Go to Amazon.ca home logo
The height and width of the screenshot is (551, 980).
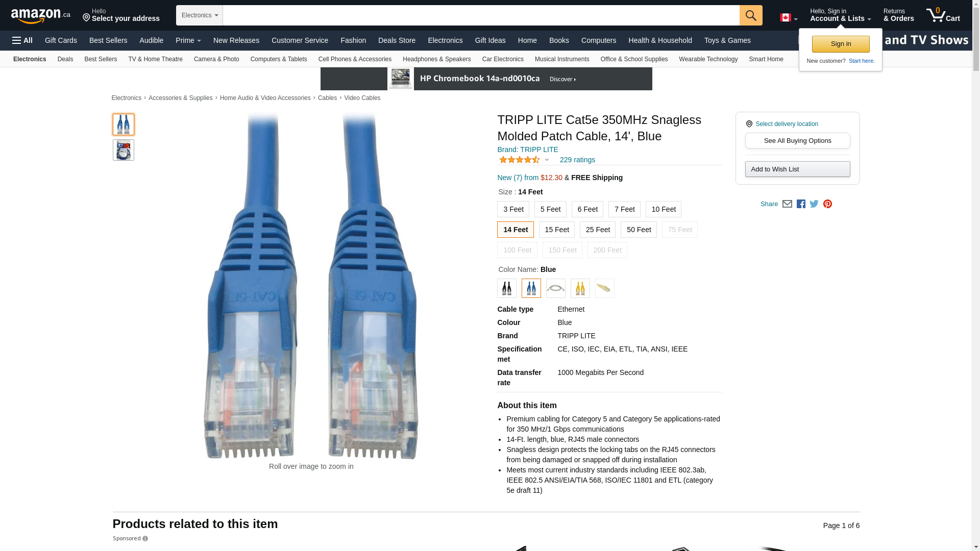click(x=41, y=16)
